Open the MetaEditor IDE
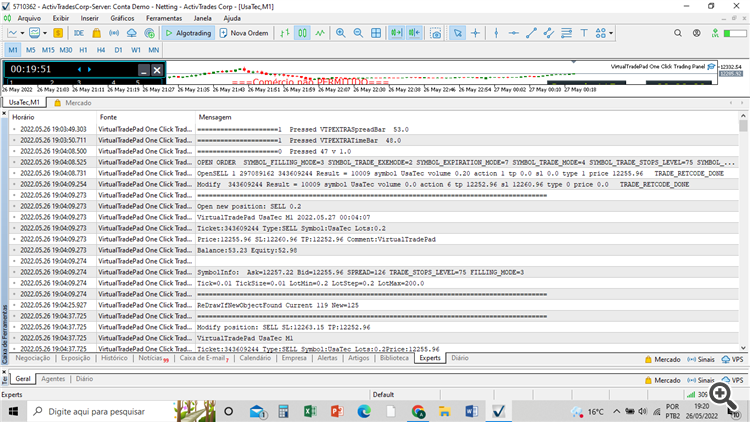 click(x=79, y=33)
